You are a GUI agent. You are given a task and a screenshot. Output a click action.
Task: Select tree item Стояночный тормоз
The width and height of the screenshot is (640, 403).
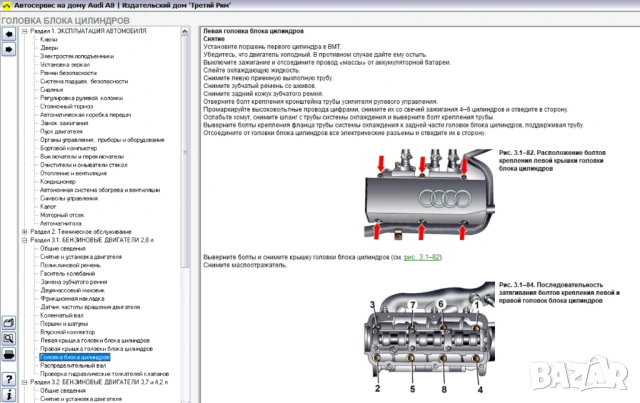[67, 106]
